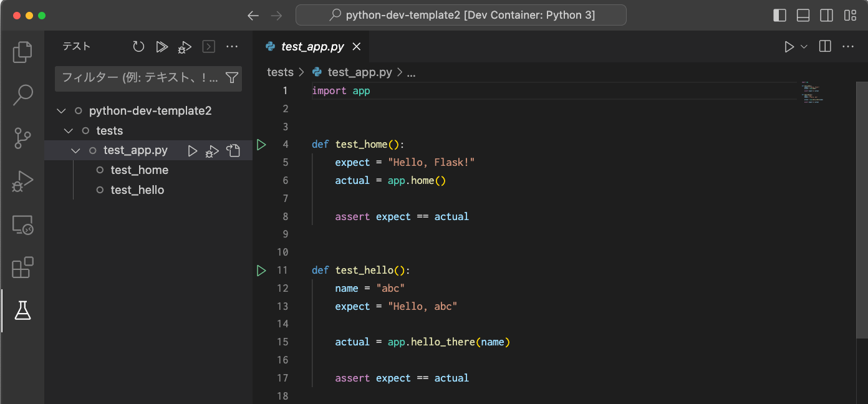Open the Search view in activity bar
This screenshot has height=404, width=868.
click(x=22, y=95)
